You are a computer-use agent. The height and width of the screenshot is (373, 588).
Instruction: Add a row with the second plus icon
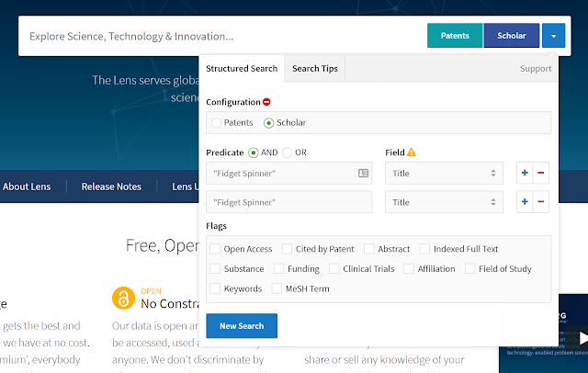coord(525,202)
